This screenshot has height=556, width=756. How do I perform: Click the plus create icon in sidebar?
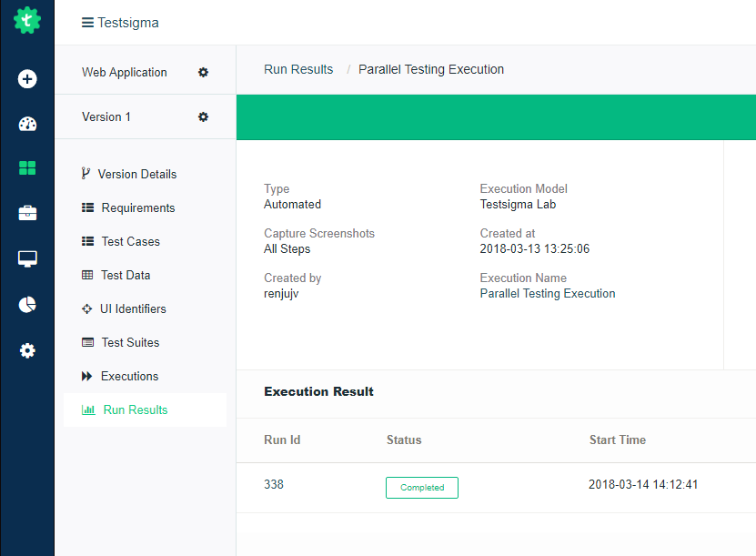pos(27,79)
